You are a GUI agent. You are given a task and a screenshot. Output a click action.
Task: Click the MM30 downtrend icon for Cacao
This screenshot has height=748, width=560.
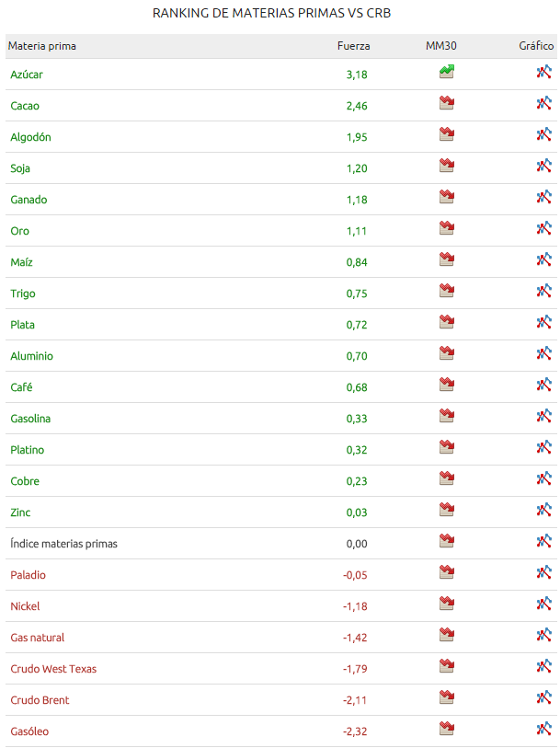pyautogui.click(x=447, y=103)
